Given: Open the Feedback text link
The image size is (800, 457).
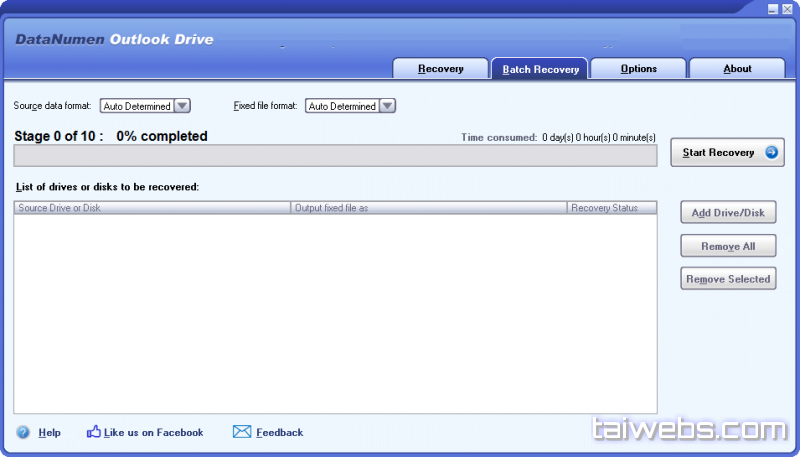Looking at the screenshot, I should tap(279, 433).
